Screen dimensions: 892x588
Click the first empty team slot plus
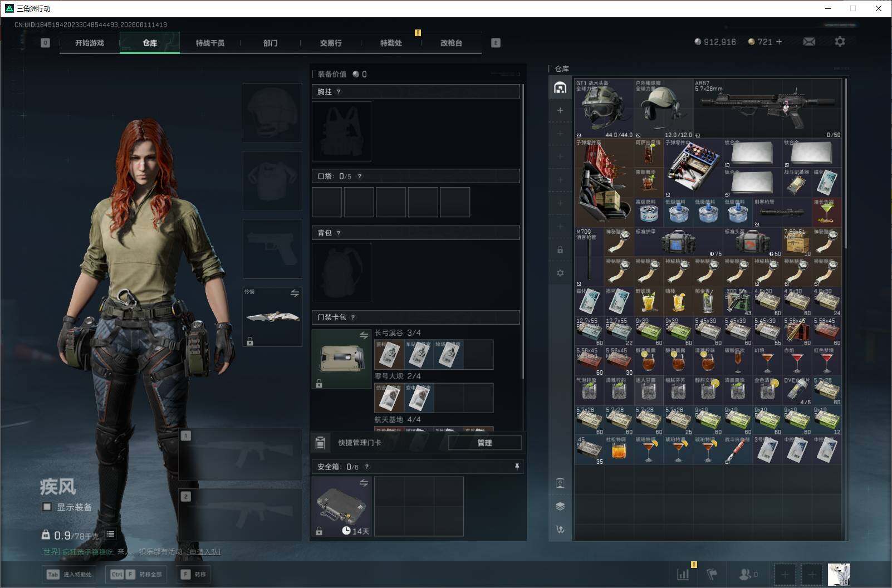coord(785,574)
